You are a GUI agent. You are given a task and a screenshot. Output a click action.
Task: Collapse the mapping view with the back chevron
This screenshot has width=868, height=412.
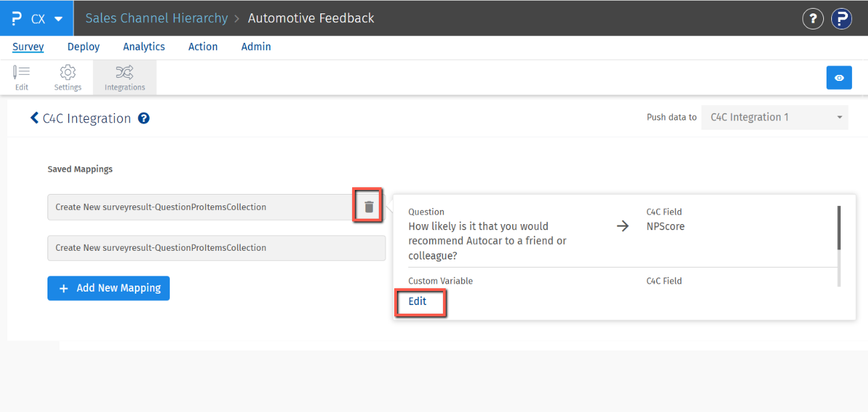coord(34,118)
